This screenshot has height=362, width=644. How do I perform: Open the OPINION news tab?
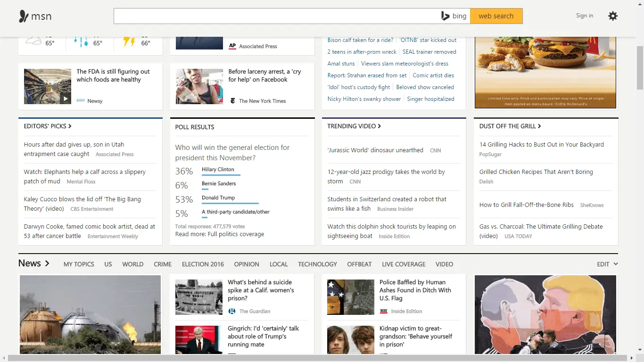(247, 264)
